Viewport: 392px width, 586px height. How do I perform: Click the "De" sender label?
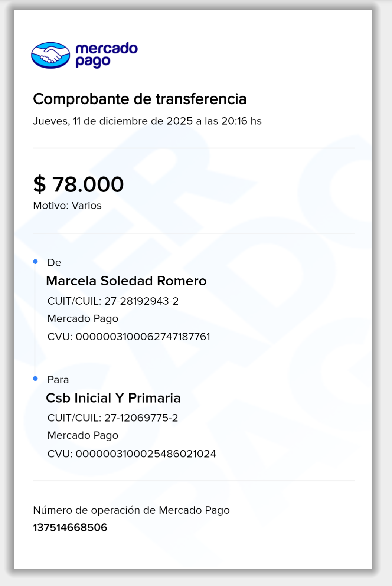tap(54, 263)
